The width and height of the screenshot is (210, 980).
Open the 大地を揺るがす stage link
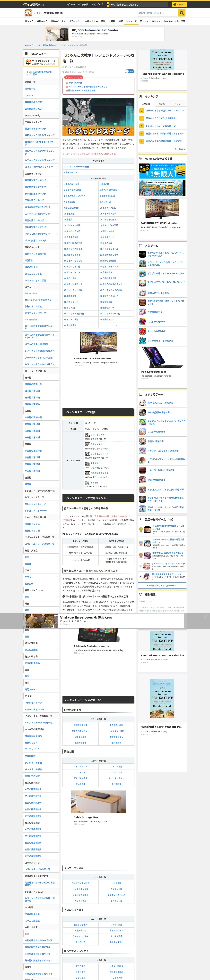tap(80, 725)
